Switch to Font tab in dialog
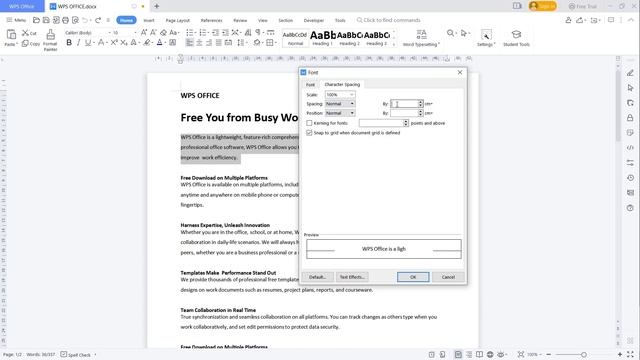 point(311,84)
